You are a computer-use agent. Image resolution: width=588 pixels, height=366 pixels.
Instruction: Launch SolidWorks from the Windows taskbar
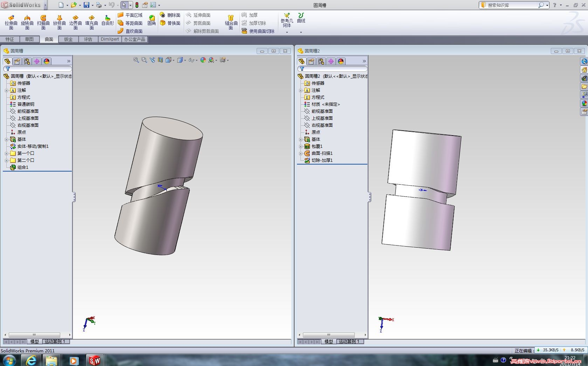(95, 360)
